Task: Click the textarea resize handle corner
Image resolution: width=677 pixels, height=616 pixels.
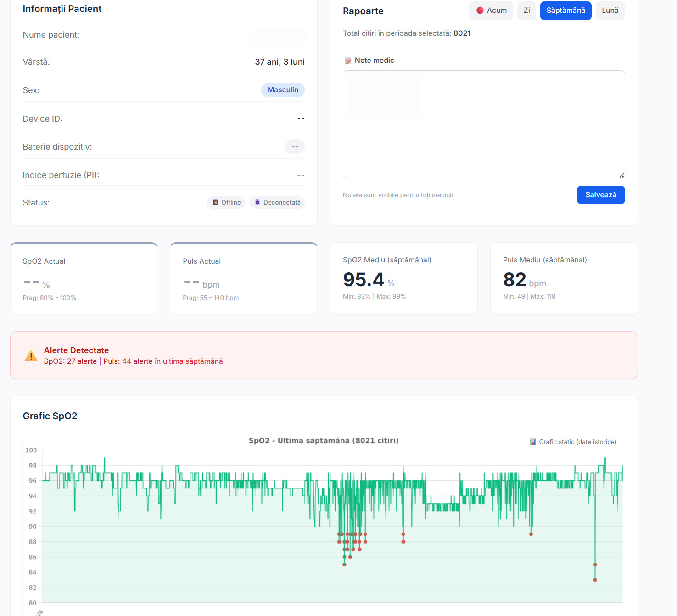Action: pos(621,175)
